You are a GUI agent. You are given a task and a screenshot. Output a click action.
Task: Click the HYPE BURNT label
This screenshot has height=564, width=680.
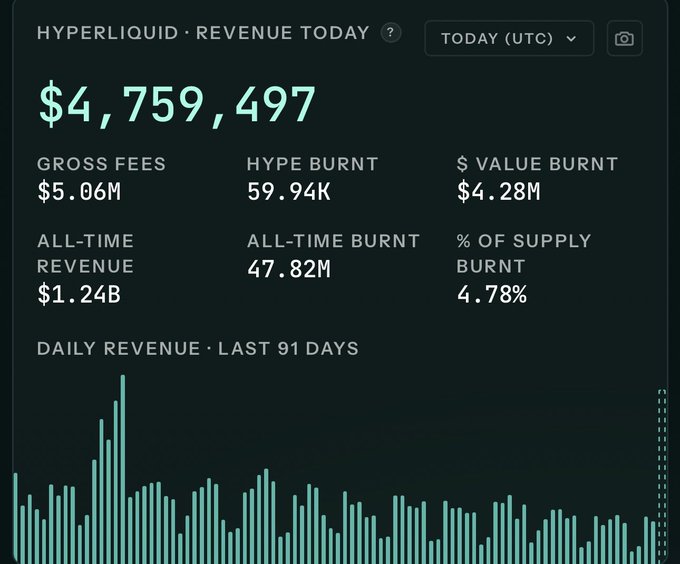[312, 164]
